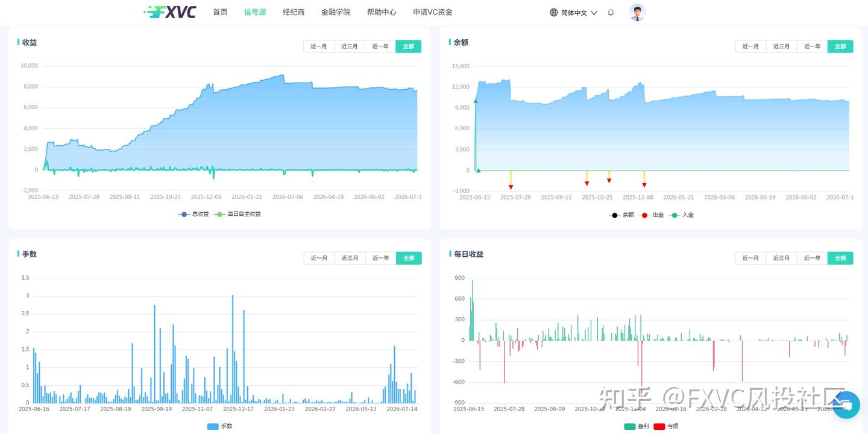Open the 经纪商 navigation item

(294, 12)
